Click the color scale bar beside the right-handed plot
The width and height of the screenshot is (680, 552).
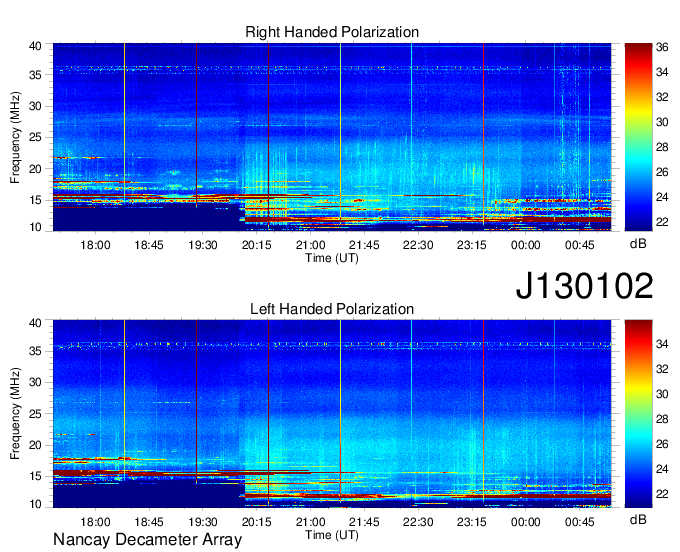pos(638,136)
